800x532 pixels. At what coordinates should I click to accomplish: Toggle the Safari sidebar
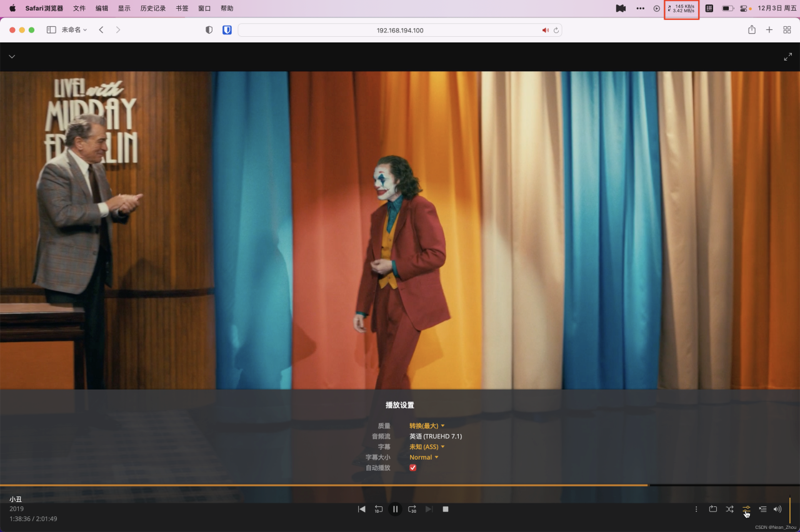coord(51,30)
